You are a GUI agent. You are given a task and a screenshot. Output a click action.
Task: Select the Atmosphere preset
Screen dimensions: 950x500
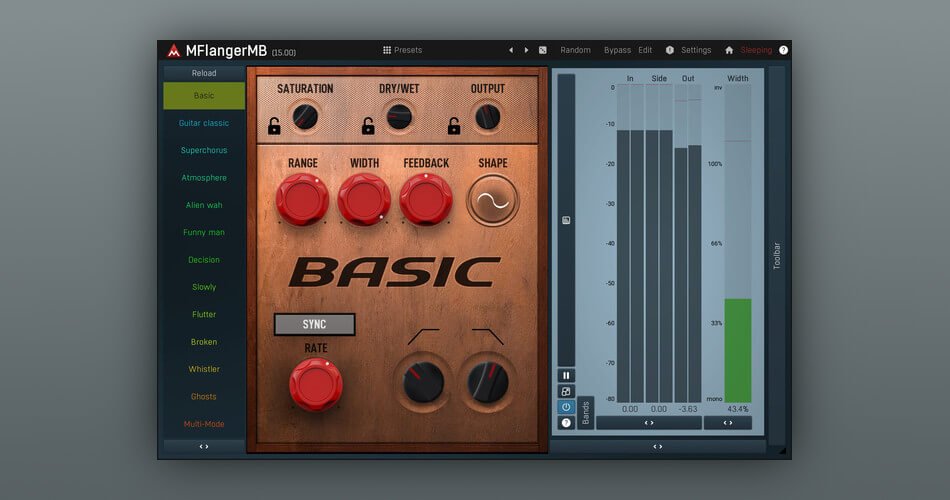coord(204,178)
